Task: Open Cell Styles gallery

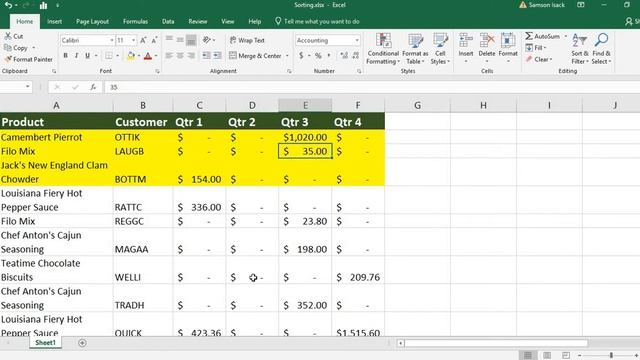Action: click(x=440, y=49)
